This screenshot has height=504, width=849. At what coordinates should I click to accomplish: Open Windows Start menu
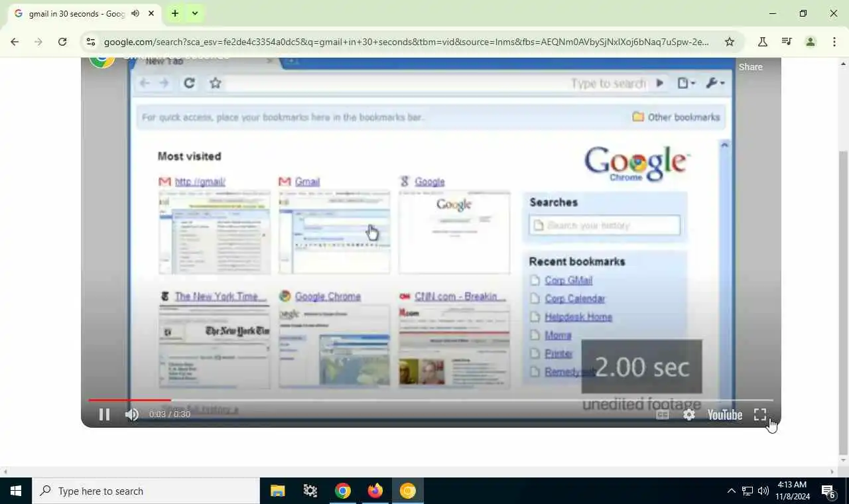coord(16,491)
